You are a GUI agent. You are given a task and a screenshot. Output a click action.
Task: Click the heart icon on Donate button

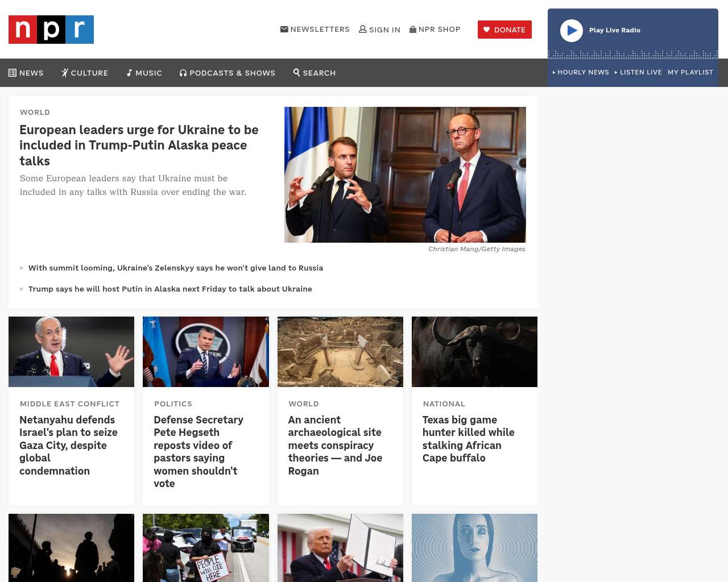[487, 30]
